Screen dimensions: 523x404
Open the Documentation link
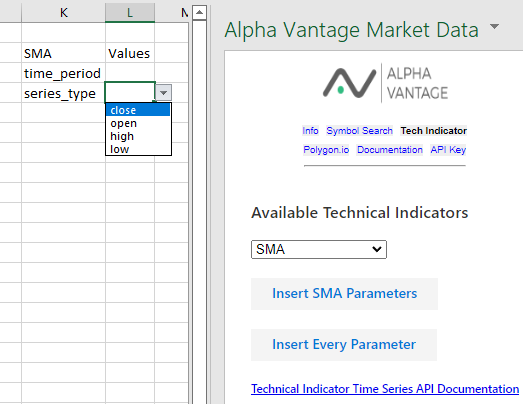point(390,150)
